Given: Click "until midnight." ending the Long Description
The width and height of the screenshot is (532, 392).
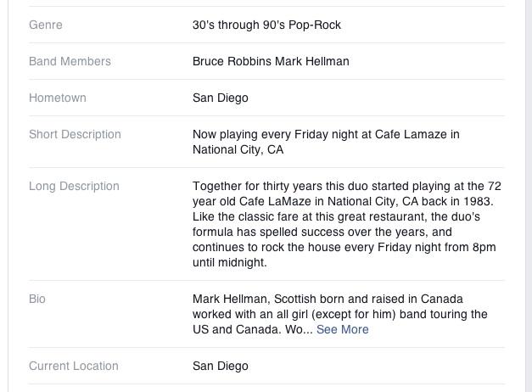Looking at the screenshot, I should (230, 262).
